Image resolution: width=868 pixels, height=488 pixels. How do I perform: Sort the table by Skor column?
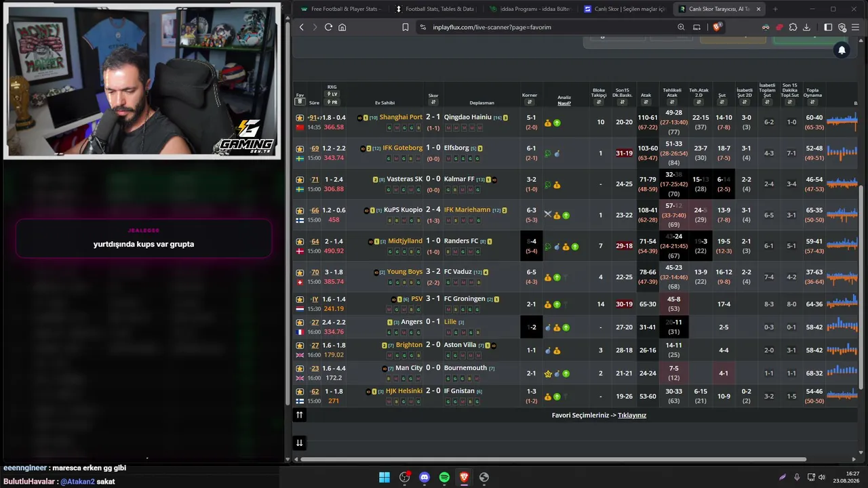tap(433, 102)
